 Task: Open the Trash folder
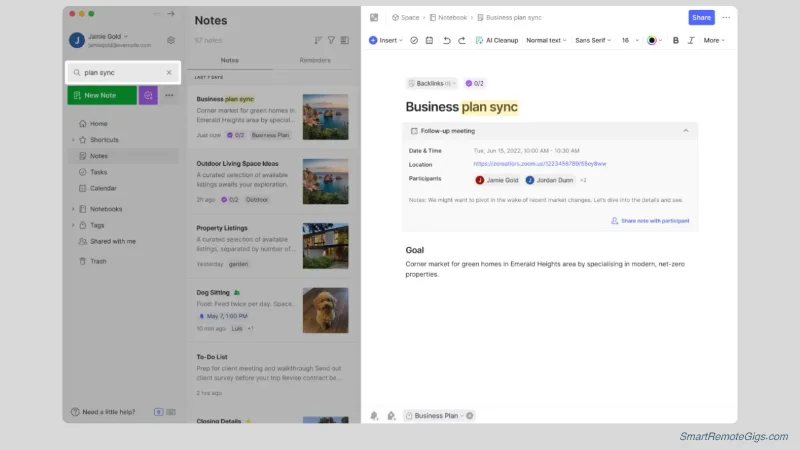coord(93,261)
